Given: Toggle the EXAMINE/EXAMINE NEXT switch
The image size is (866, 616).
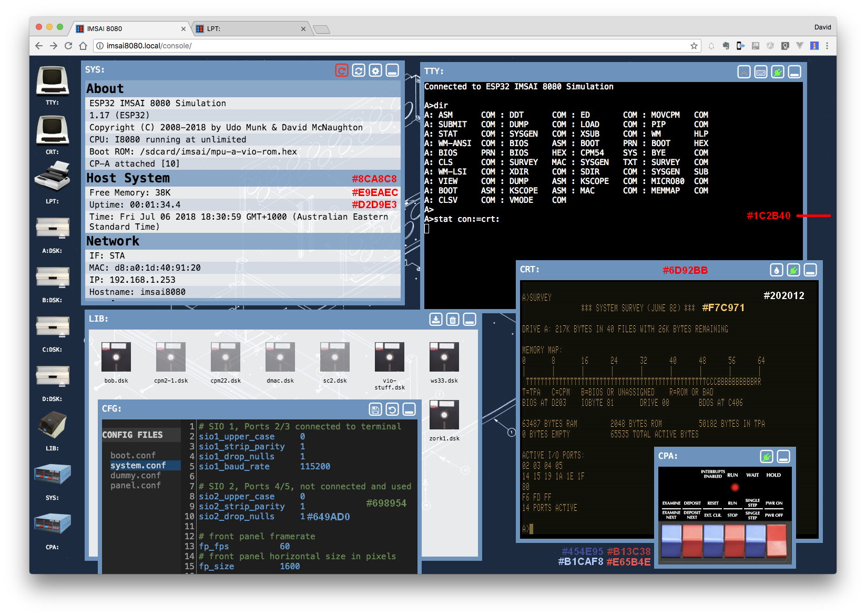Looking at the screenshot, I should point(671,541).
